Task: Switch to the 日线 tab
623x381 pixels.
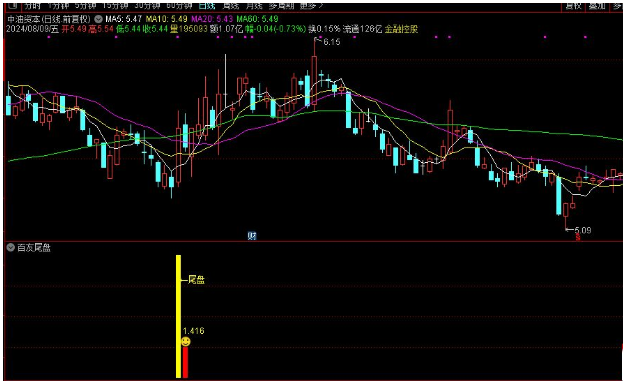Action: click(x=207, y=6)
